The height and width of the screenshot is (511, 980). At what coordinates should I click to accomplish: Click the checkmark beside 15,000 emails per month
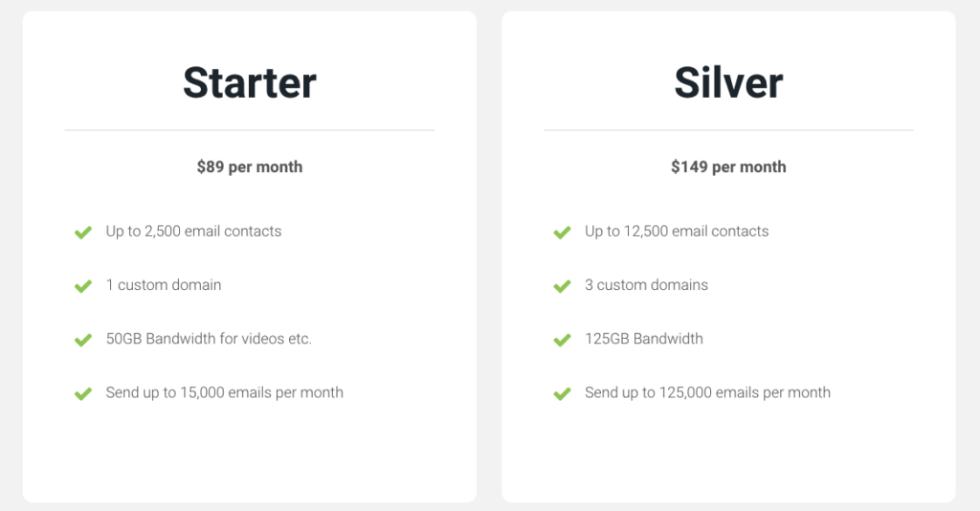click(83, 394)
